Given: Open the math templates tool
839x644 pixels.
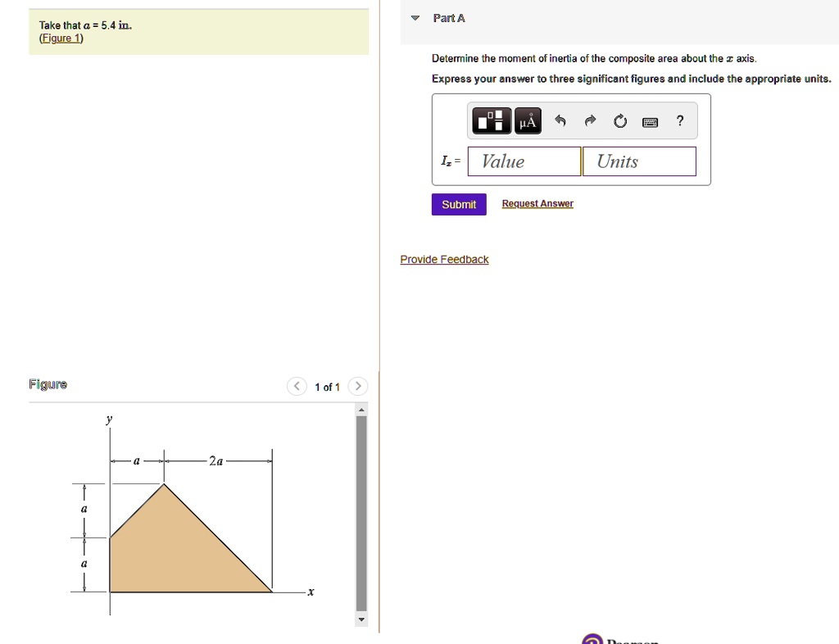Looking at the screenshot, I should (492, 120).
